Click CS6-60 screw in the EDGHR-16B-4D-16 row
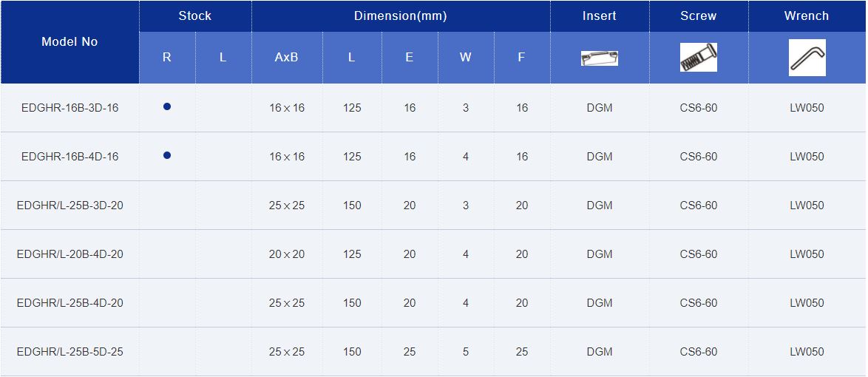 click(x=699, y=157)
